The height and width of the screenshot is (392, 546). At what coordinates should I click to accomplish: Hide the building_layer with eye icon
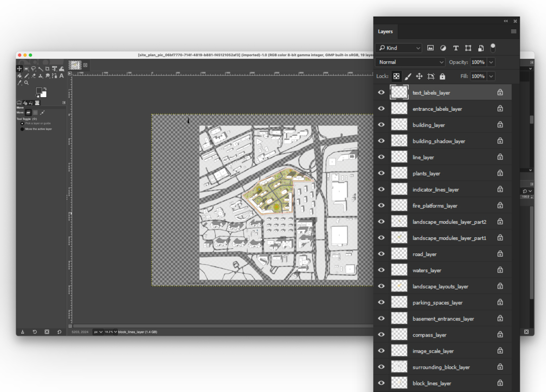pyautogui.click(x=381, y=125)
